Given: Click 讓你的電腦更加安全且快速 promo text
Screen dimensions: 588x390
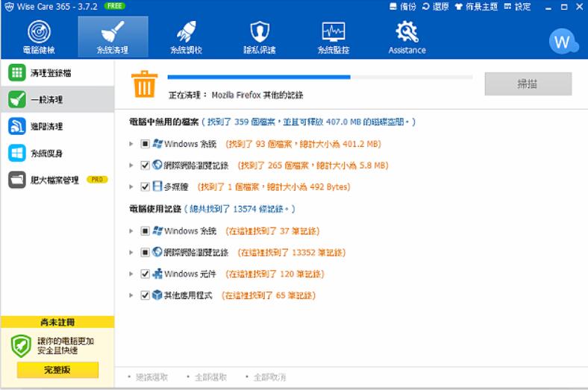Looking at the screenshot, I should click(65, 345).
